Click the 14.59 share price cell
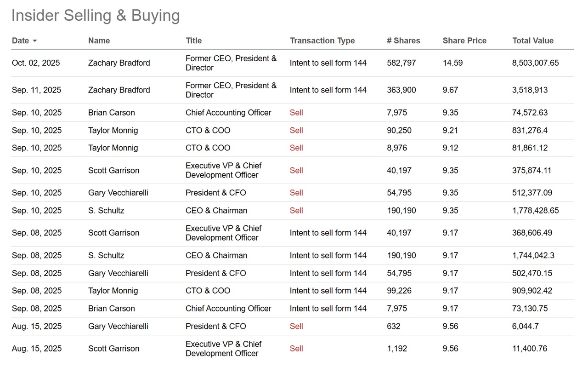Screen dimensions: 588x368 tap(452, 63)
